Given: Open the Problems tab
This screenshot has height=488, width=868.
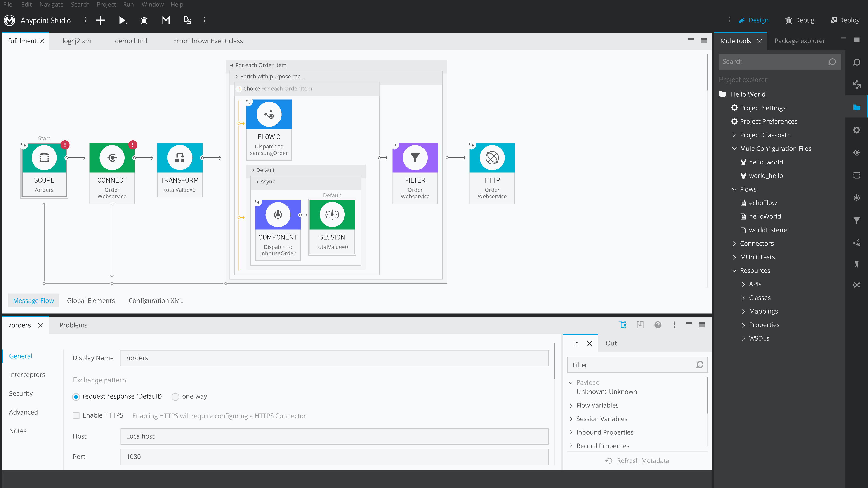Looking at the screenshot, I should tap(73, 325).
